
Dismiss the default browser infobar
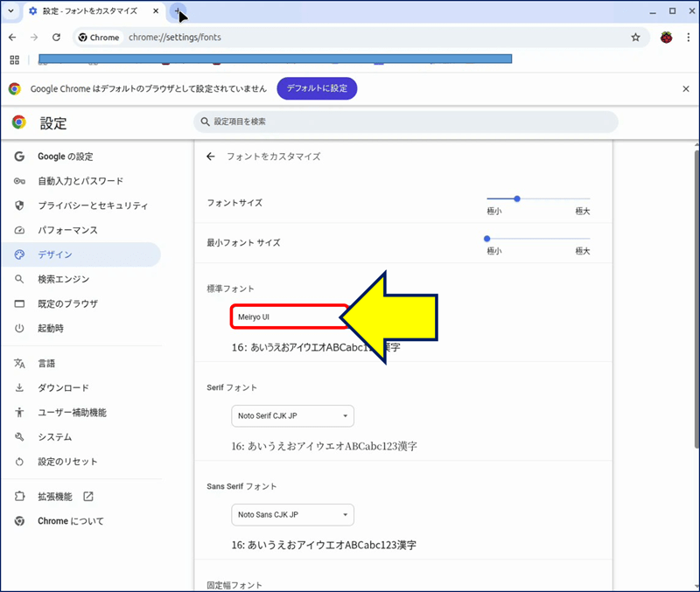[x=686, y=89]
